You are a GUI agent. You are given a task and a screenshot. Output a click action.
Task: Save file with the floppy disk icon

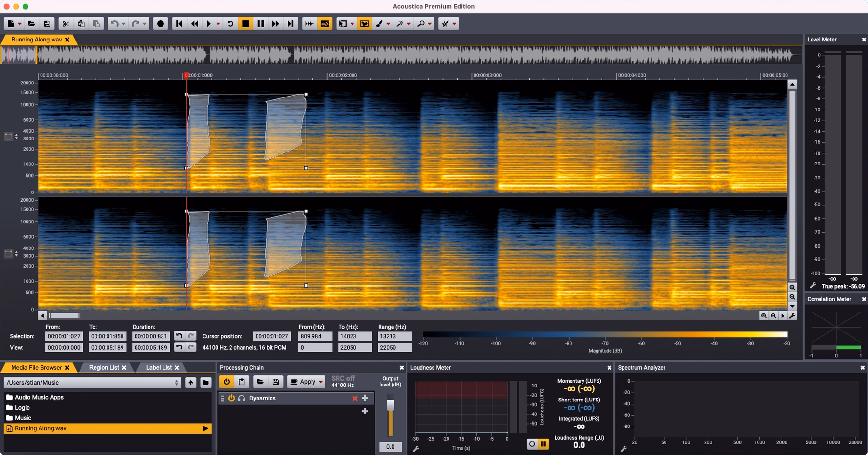[x=47, y=24]
